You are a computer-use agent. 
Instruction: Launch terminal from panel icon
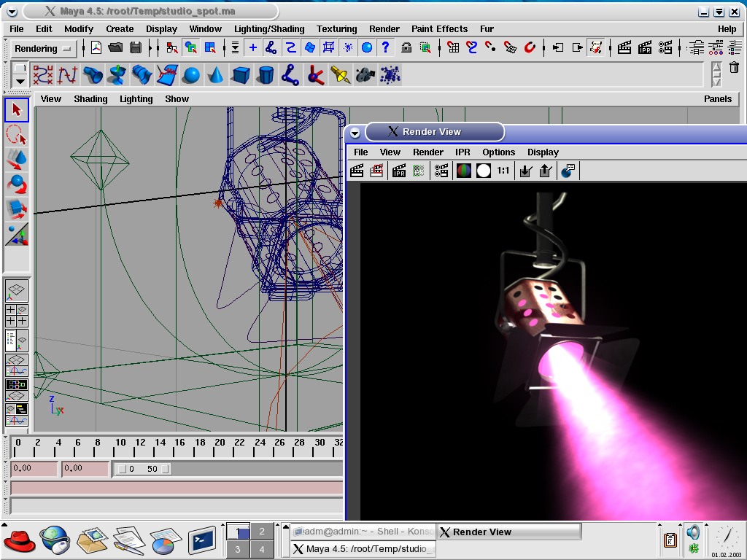[x=203, y=542]
